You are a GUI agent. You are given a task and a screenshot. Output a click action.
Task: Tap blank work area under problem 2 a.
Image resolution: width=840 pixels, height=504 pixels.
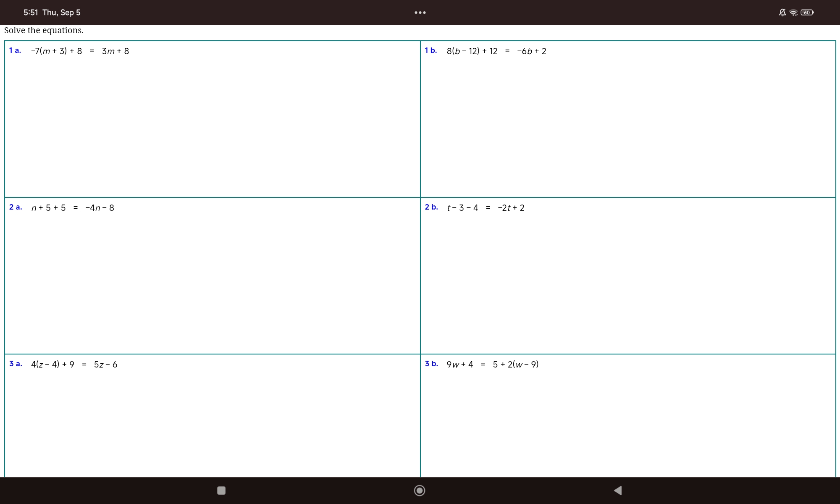[x=212, y=283]
